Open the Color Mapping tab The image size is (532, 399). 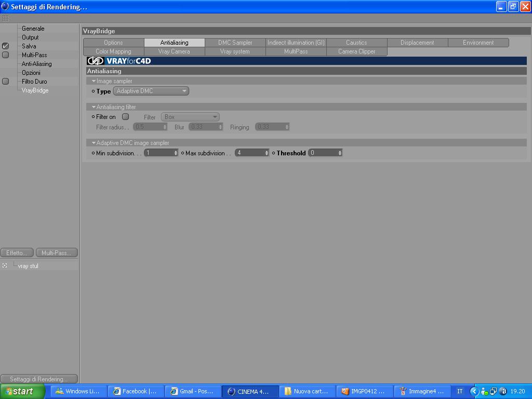point(113,51)
